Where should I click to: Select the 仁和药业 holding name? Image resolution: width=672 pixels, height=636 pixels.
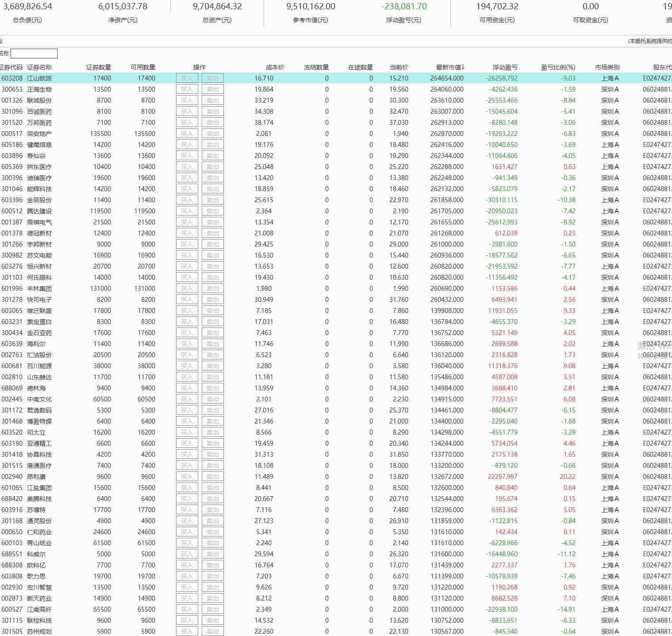[x=39, y=532]
